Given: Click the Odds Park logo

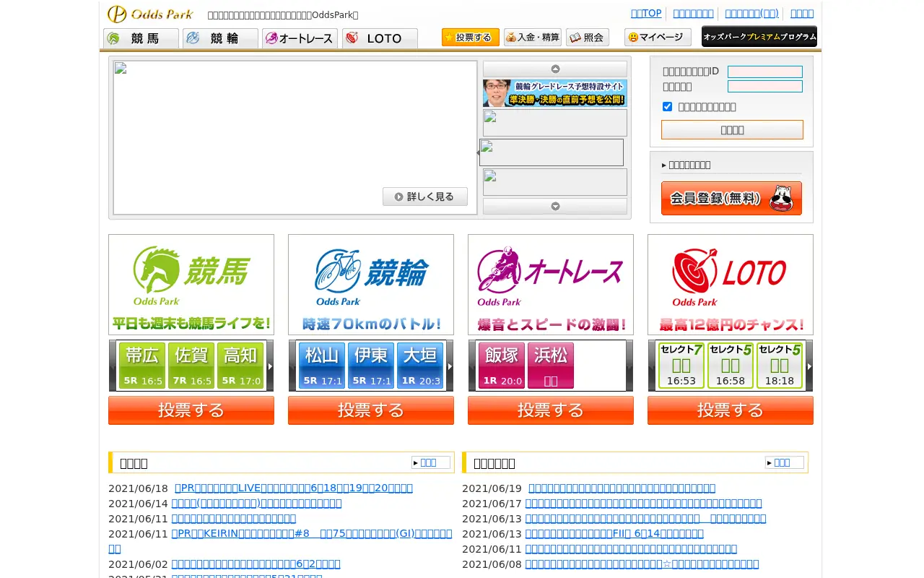Looking at the screenshot, I should coord(150,14).
